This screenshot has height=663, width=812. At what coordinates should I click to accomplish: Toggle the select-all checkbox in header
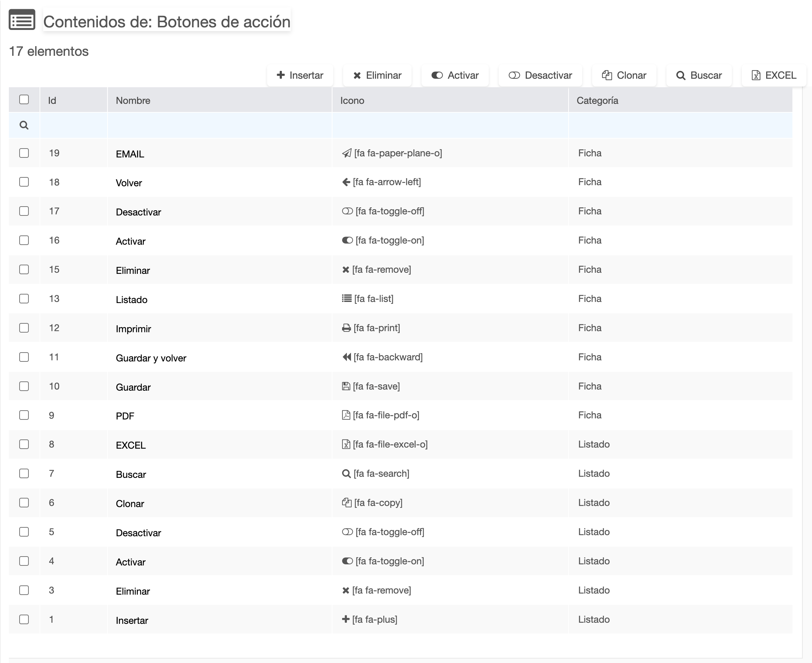point(24,100)
